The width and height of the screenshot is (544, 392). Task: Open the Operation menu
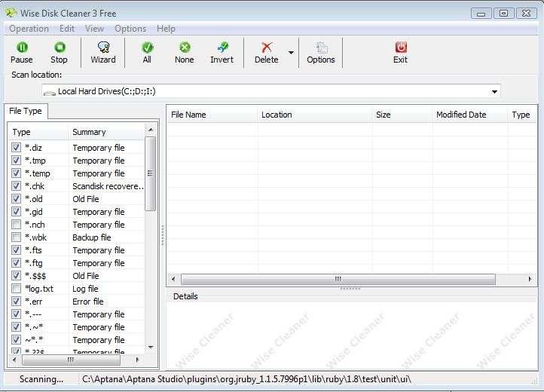coord(29,29)
